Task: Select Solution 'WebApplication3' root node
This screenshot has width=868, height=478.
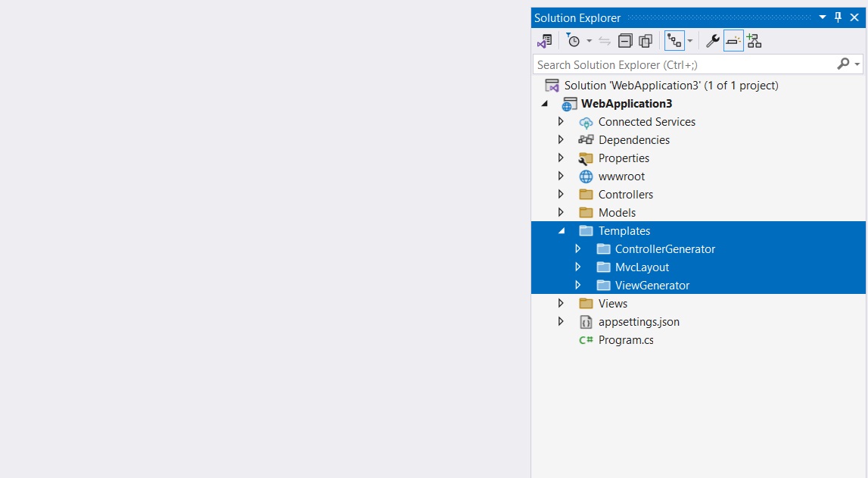Action: click(x=670, y=86)
